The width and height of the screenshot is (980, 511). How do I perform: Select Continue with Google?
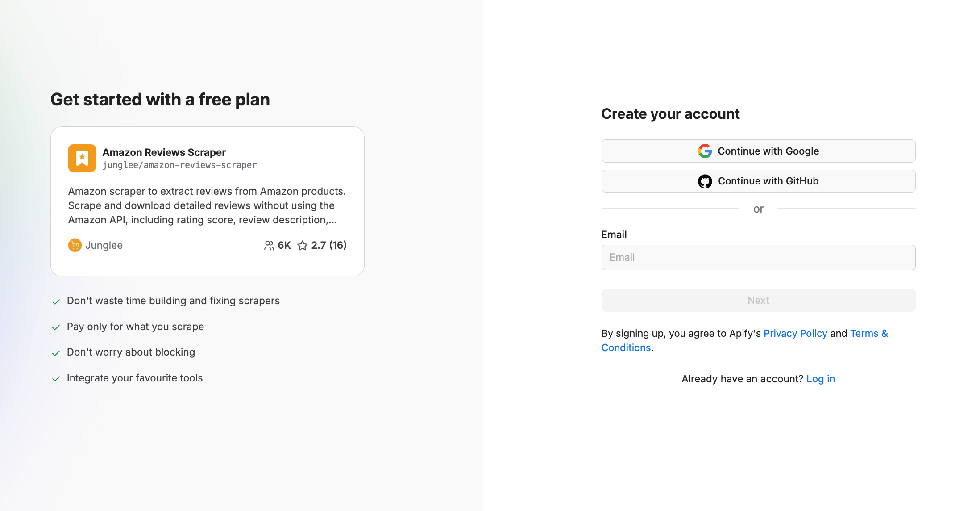pos(758,151)
